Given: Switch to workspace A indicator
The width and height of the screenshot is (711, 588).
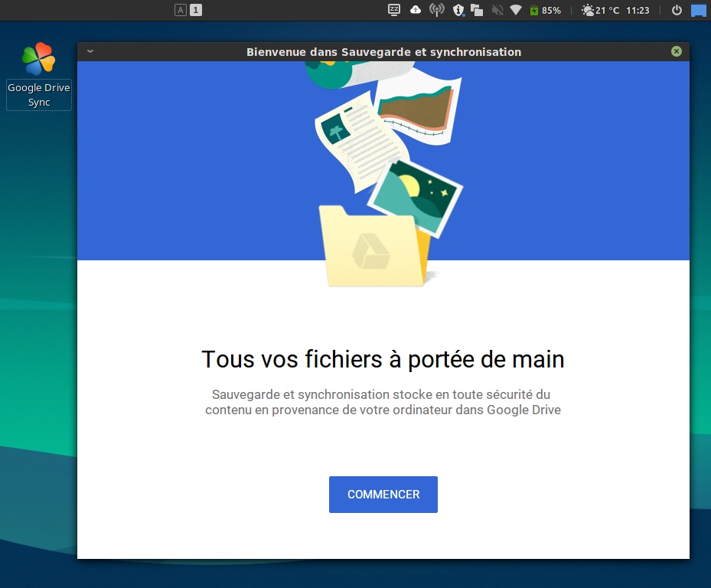Looking at the screenshot, I should (180, 10).
